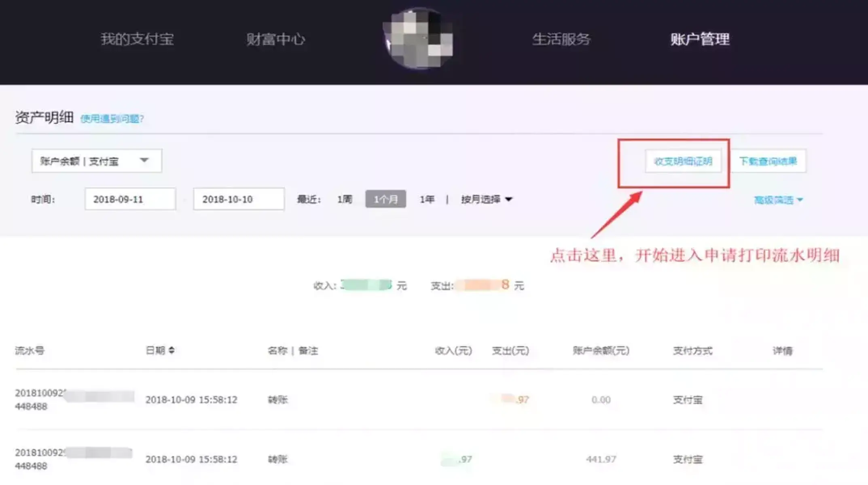
Task: Click the 收入 amount summary figure
Action: click(x=366, y=285)
